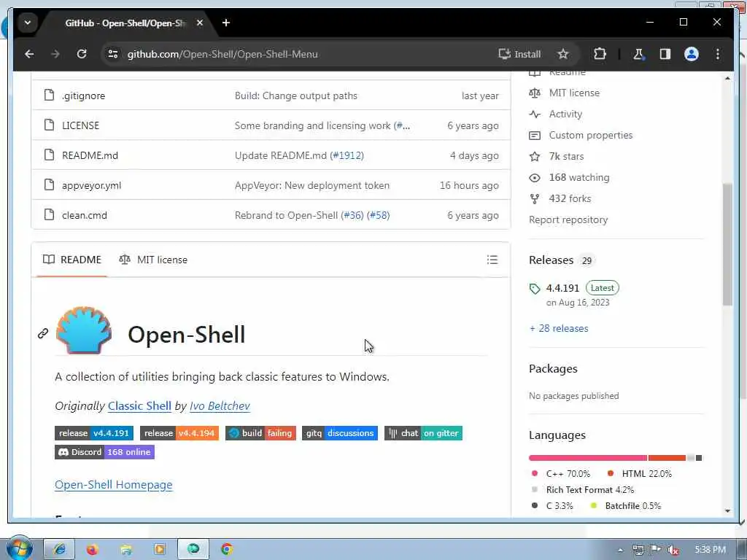Image resolution: width=747 pixels, height=560 pixels.
Task: Switch to the MIT license tab
Action: [x=153, y=260]
